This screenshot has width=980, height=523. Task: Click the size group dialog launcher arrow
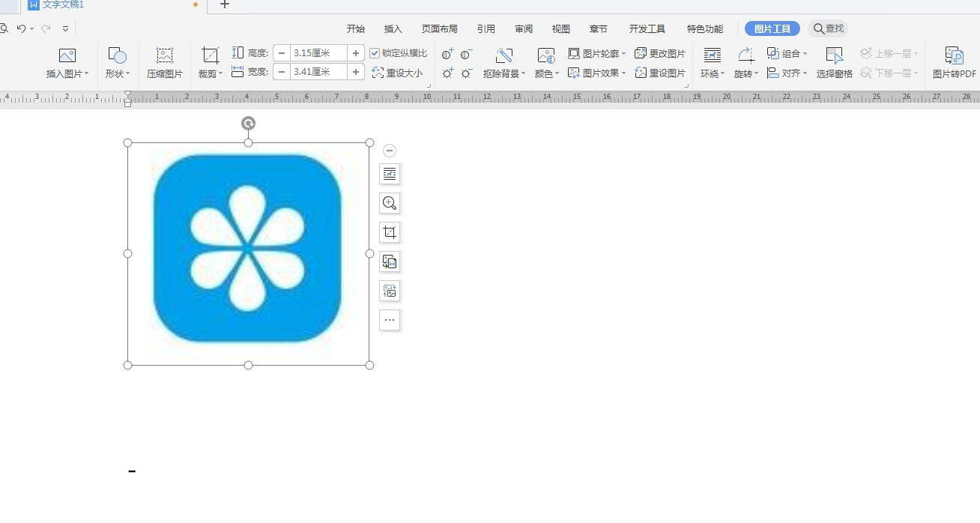pos(429,86)
